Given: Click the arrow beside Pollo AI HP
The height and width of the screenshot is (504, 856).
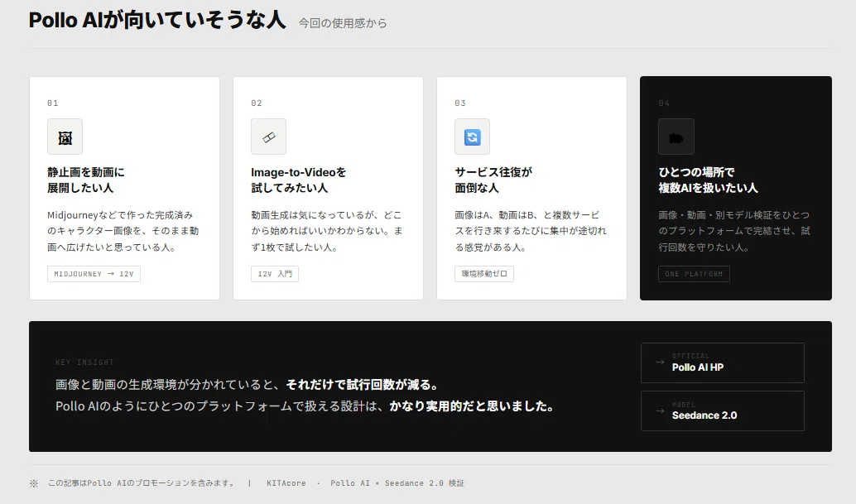Looking at the screenshot, I should click(660, 362).
